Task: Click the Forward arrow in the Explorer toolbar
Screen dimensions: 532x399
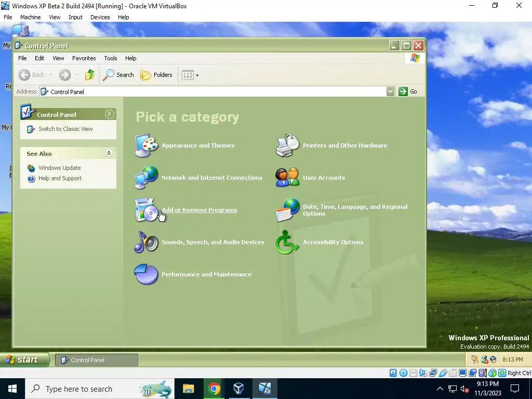Action: coord(65,75)
